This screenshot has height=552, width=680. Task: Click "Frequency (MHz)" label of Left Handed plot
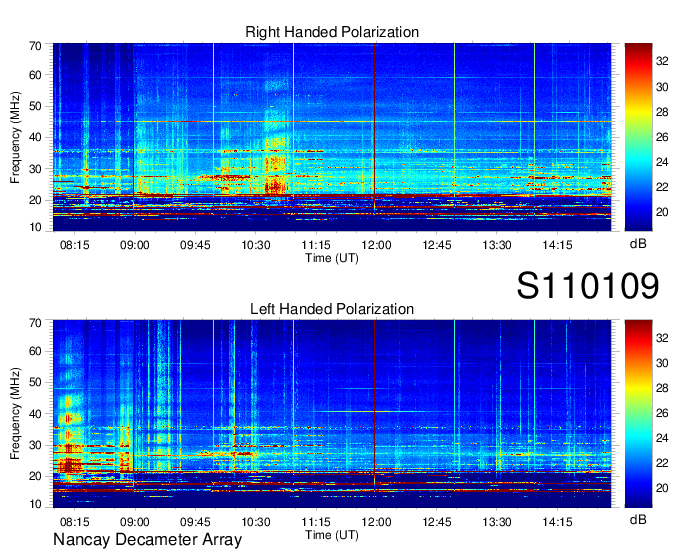(x=15, y=414)
